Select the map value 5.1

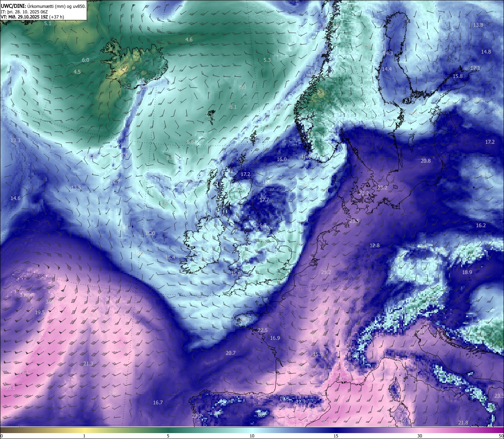click(x=48, y=24)
